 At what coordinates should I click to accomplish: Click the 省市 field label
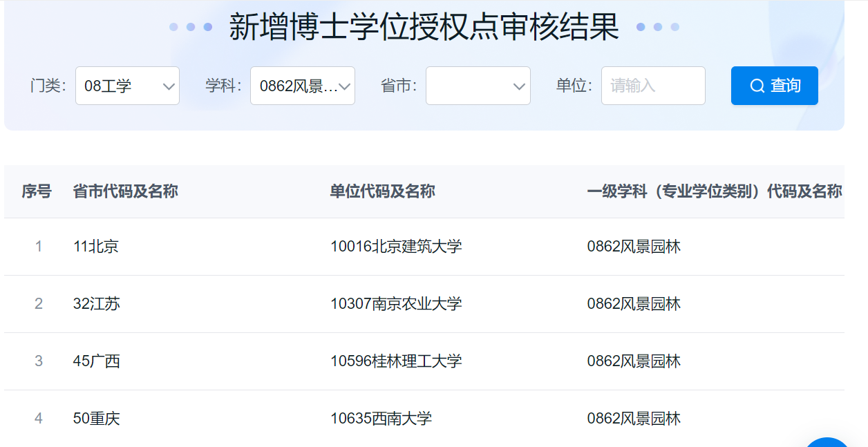point(399,86)
